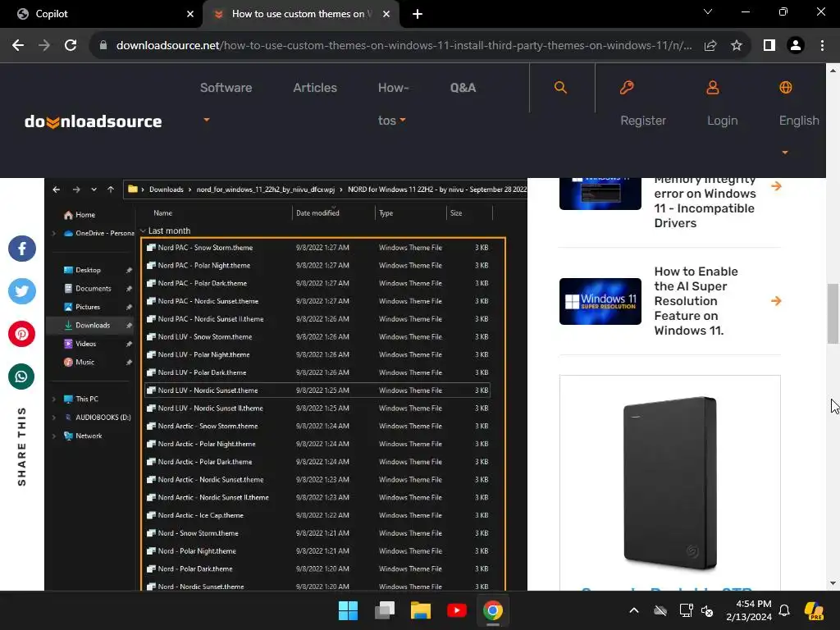Open the notifications bell
The height and width of the screenshot is (630, 840).
pyautogui.click(x=784, y=610)
